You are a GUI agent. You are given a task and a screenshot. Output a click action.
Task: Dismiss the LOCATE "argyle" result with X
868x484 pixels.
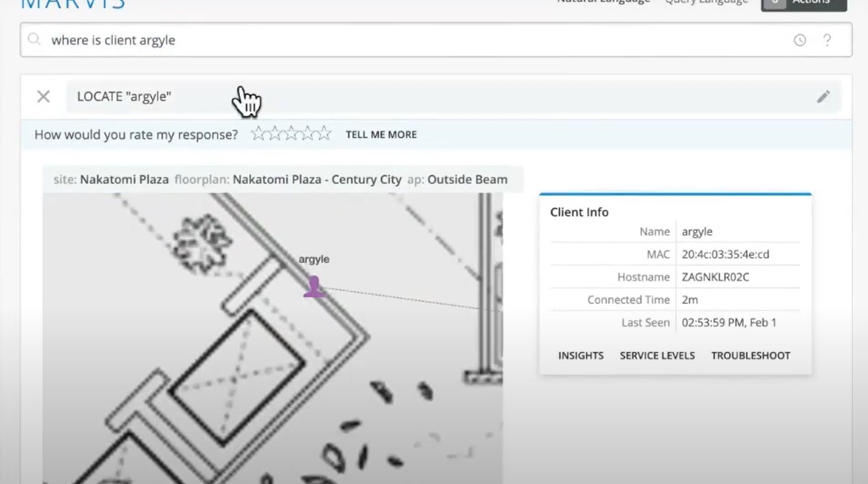[44, 97]
